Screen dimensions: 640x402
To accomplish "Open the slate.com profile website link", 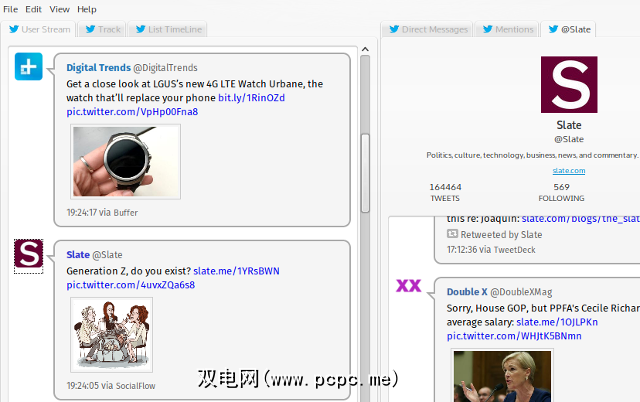I will coord(569,171).
